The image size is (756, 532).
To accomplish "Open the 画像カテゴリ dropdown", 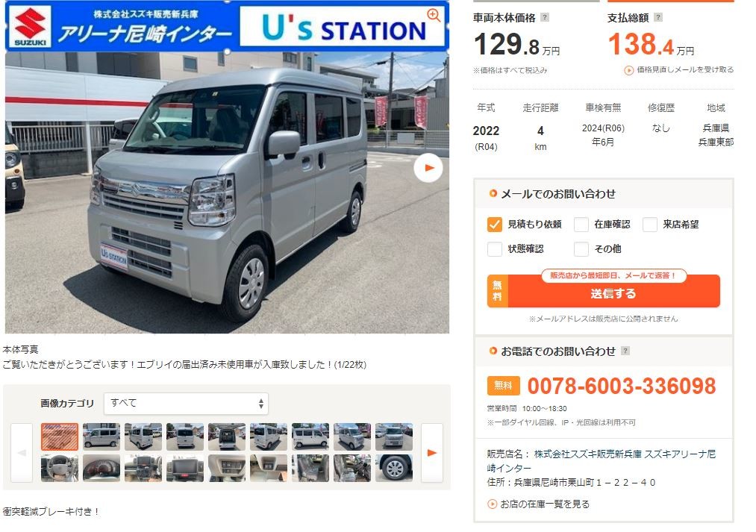I will [186, 404].
